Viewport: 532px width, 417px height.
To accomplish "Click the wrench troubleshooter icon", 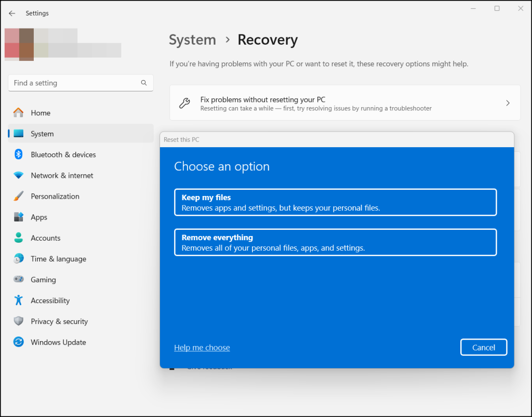I will [x=184, y=102].
